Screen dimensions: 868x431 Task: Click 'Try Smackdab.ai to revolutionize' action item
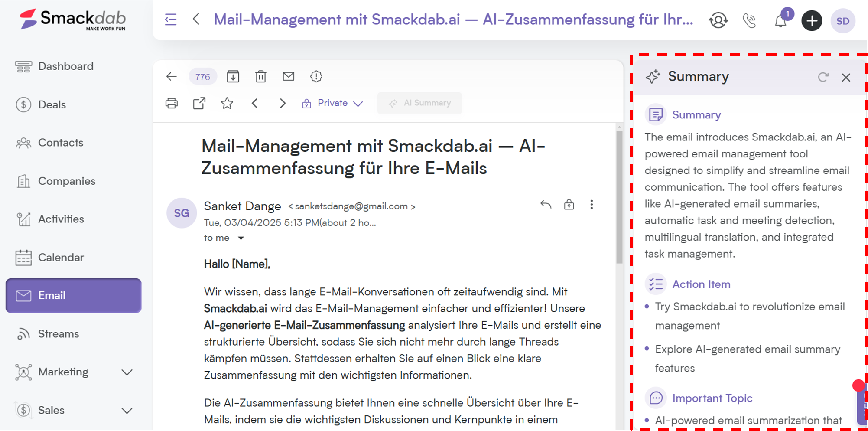(x=750, y=316)
